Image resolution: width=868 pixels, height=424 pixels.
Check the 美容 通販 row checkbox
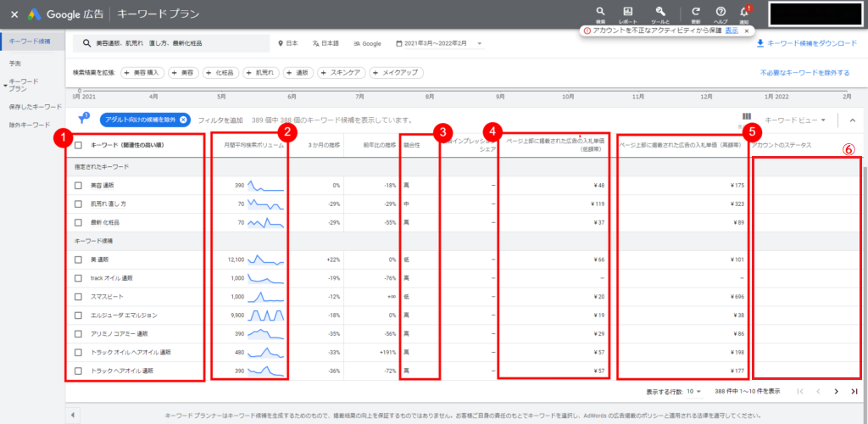click(x=78, y=186)
